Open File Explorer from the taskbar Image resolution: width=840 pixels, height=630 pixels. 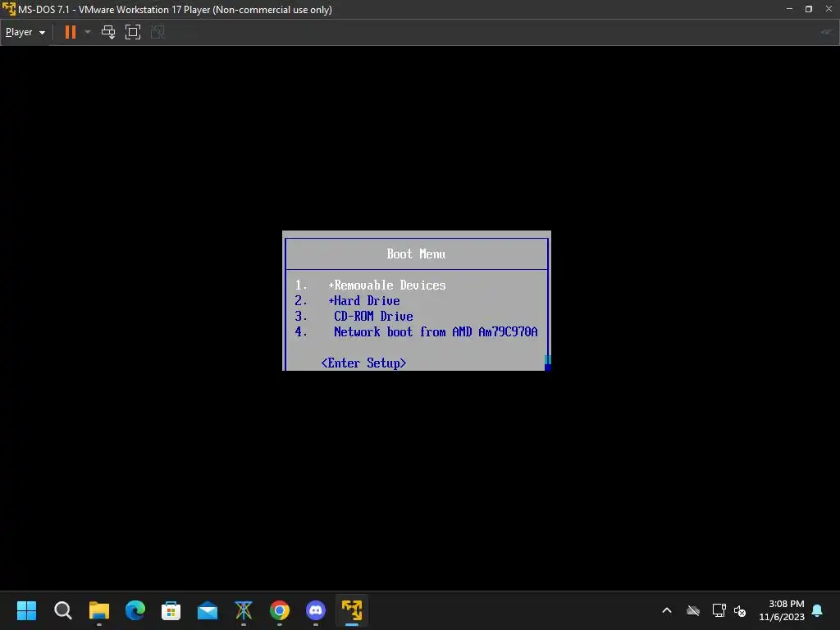(x=99, y=610)
